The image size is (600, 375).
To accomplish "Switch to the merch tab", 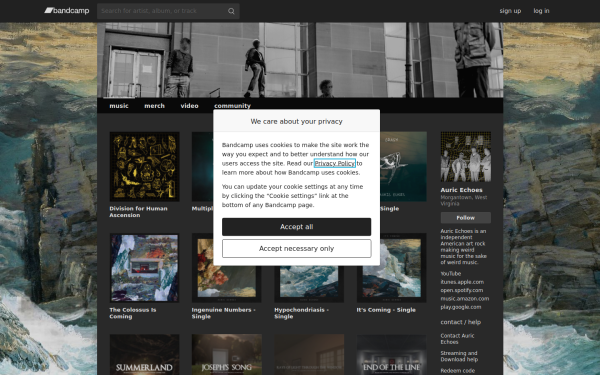I will tap(154, 106).
